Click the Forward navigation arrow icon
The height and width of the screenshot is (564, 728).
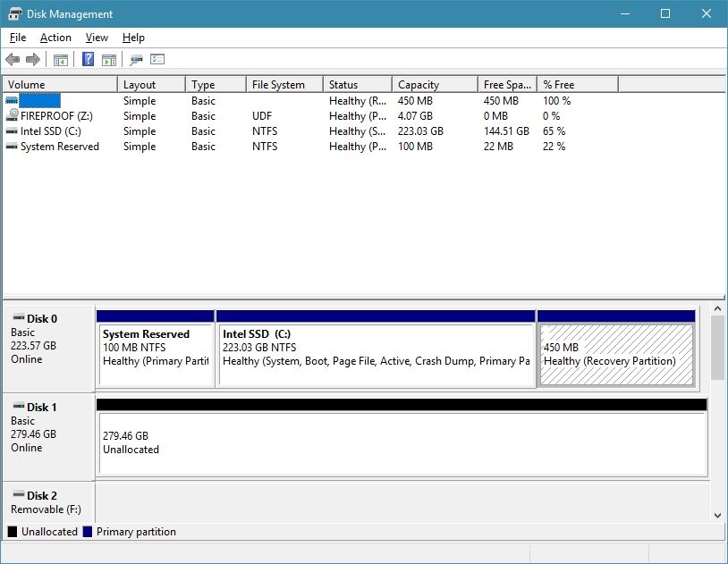[34, 59]
